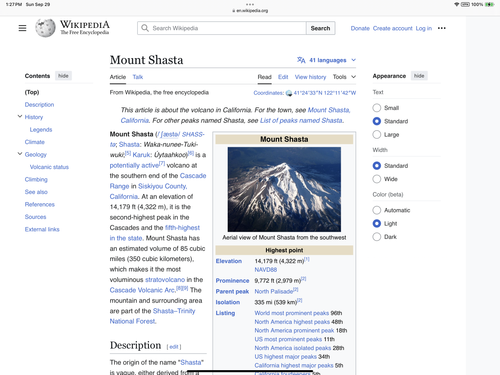
Task: Open the Karuk language link
Action: (141, 155)
